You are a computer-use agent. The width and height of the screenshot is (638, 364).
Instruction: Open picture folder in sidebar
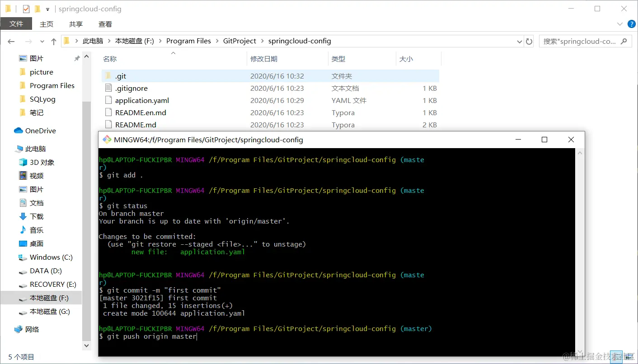point(42,72)
